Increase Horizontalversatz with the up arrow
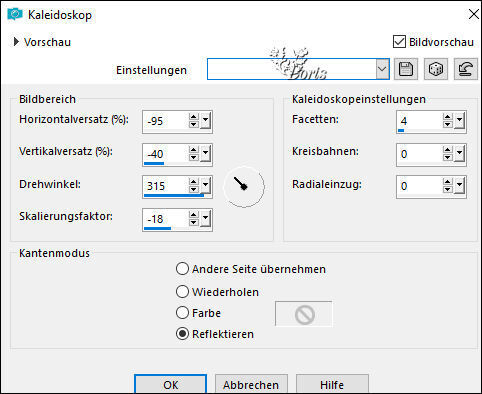482x394 pixels. [193, 117]
